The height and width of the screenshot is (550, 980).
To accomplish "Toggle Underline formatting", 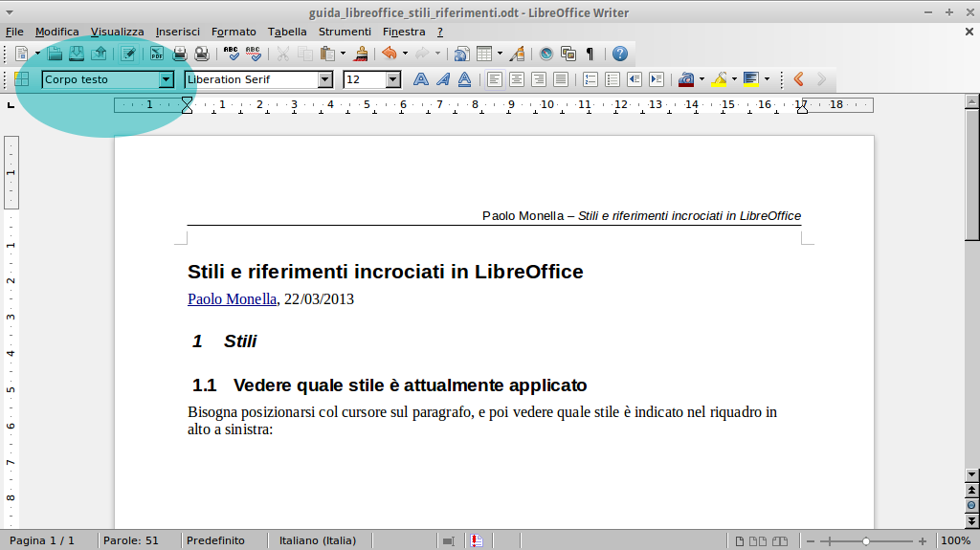I will (464, 79).
